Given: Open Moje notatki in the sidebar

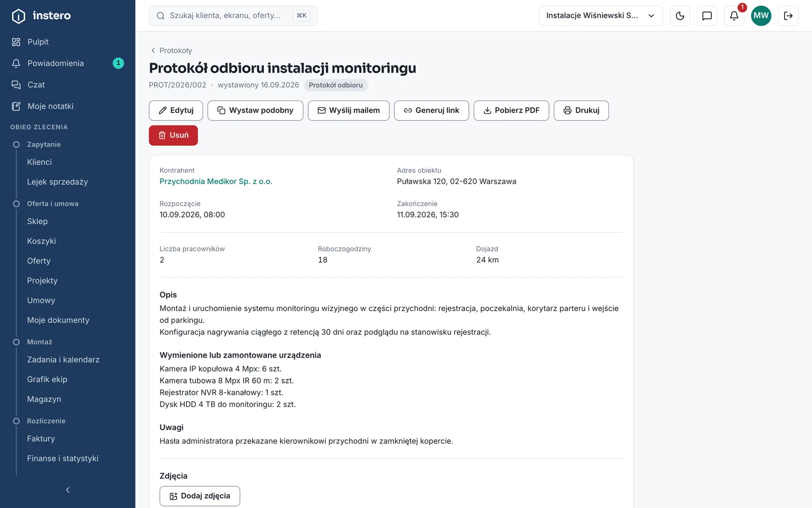Looking at the screenshot, I should pos(50,106).
